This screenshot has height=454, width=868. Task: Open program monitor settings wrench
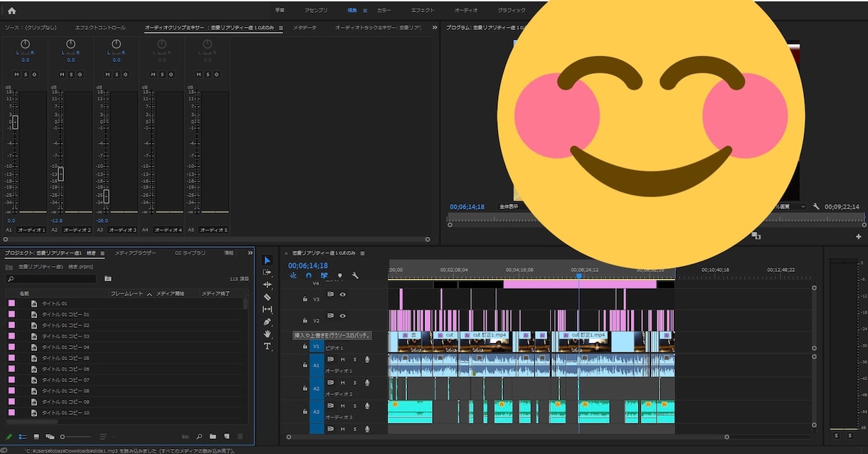[816, 206]
